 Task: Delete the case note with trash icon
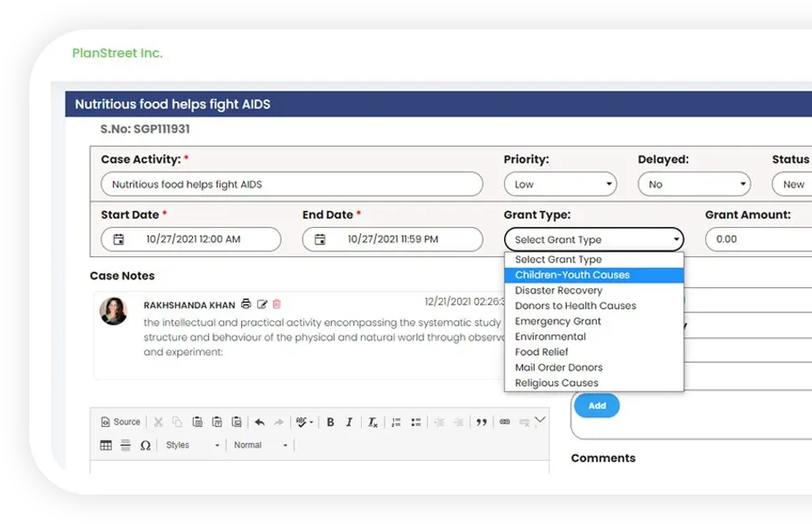click(x=277, y=304)
